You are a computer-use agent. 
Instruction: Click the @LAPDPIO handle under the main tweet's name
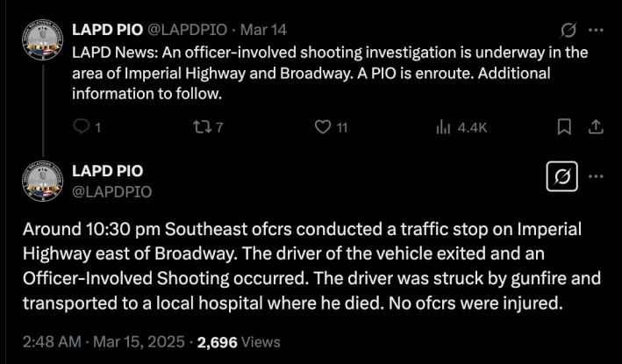click(111, 190)
